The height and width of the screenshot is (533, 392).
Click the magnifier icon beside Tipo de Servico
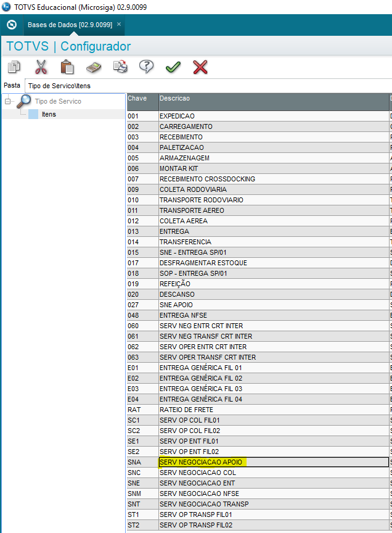point(24,101)
